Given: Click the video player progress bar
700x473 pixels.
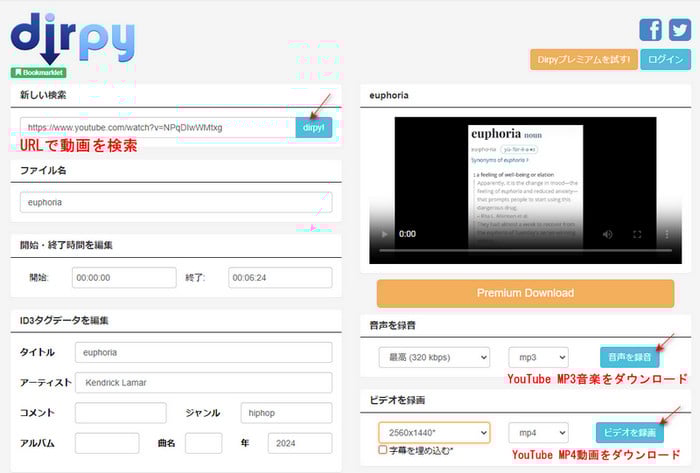Looking at the screenshot, I should [525, 250].
